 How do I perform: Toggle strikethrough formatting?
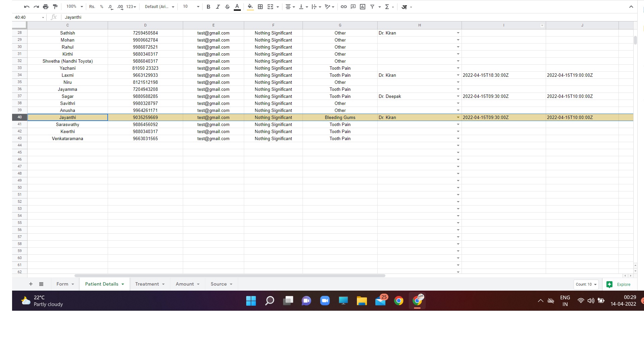(227, 7)
